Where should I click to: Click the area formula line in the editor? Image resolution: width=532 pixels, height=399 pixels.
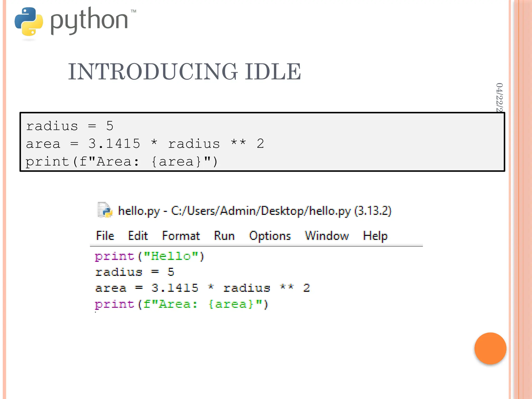click(203, 288)
